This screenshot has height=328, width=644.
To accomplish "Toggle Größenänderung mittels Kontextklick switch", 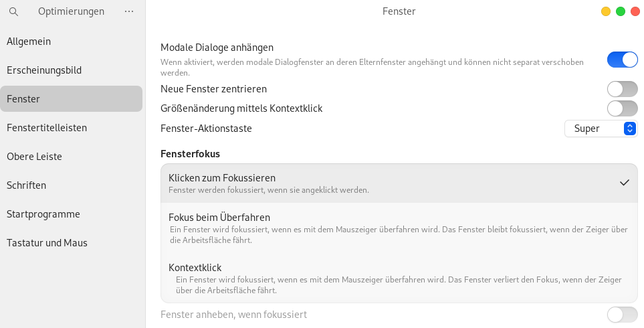I will tap(622, 108).
